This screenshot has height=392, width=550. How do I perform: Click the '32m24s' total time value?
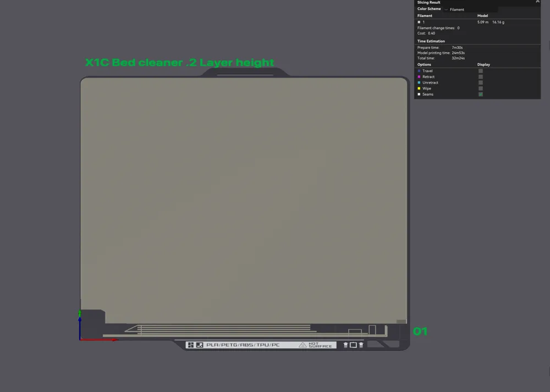click(458, 58)
